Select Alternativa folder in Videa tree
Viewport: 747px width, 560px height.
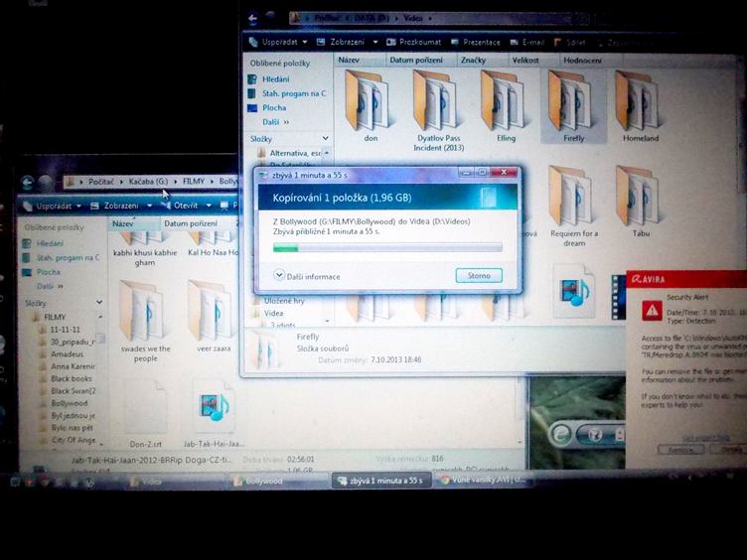click(x=295, y=153)
